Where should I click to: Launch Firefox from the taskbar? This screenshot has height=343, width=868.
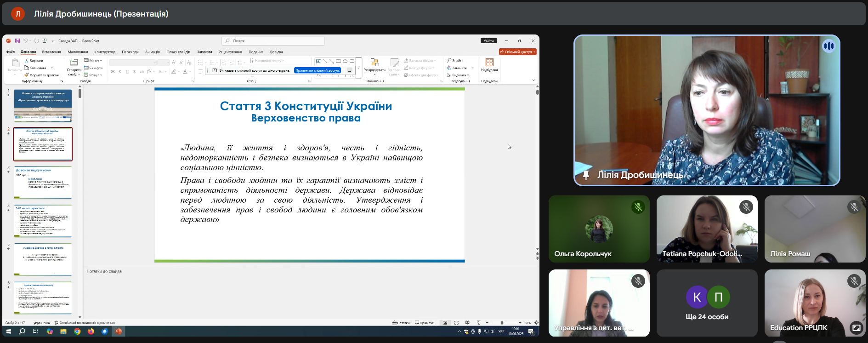91,332
